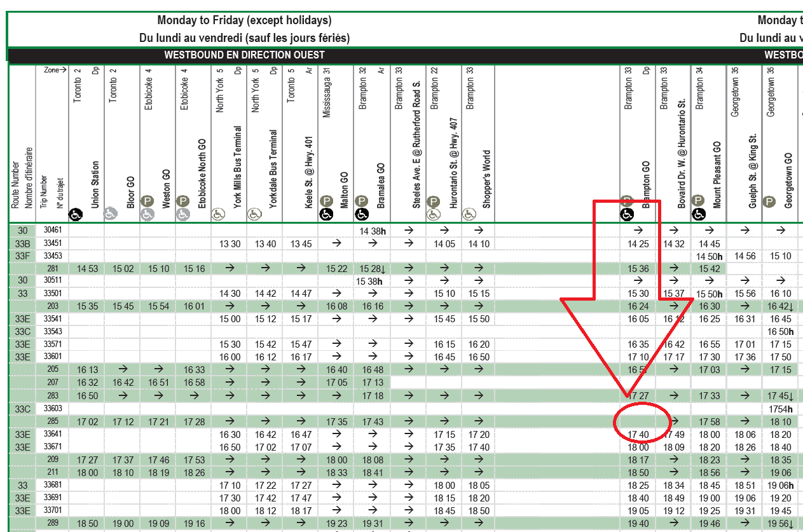The width and height of the screenshot is (803, 532).
Task: Select the parking icon for Malton GO
Action: tap(326, 201)
